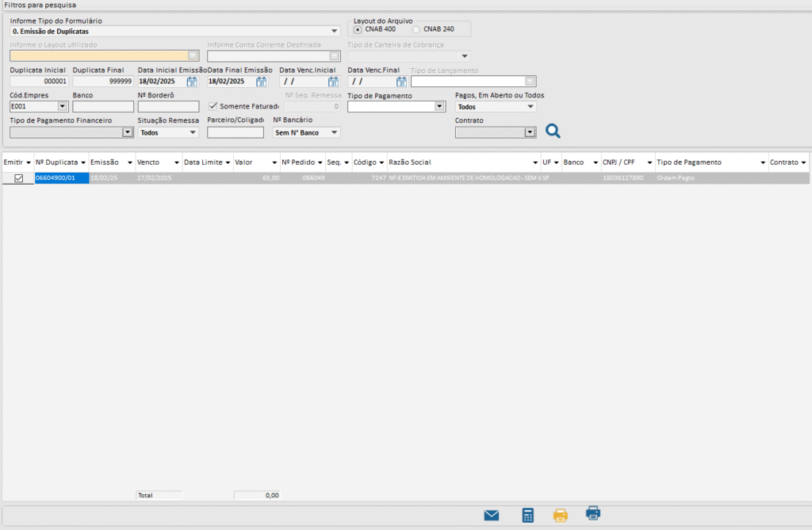Open Contrato filter dropdown
The width and height of the screenshot is (812, 530).
[530, 132]
